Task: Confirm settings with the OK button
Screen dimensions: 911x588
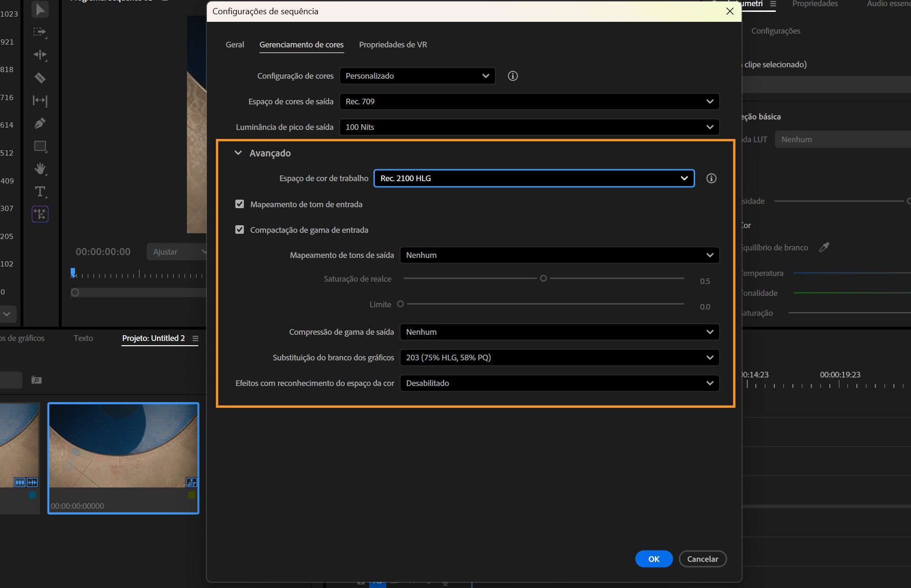Action: (654, 559)
